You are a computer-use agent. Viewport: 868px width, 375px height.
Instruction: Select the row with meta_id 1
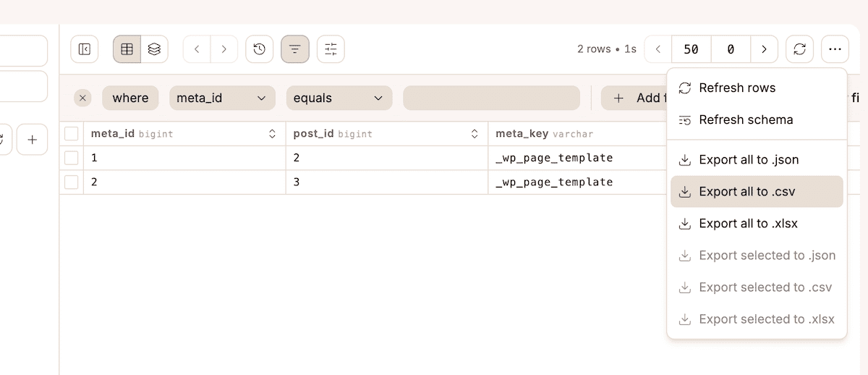[72, 158]
